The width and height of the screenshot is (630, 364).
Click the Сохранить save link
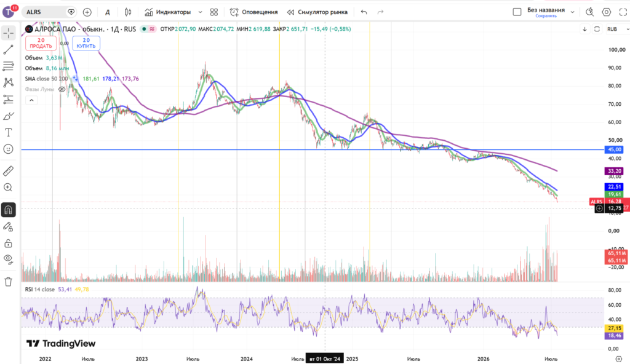pos(546,16)
